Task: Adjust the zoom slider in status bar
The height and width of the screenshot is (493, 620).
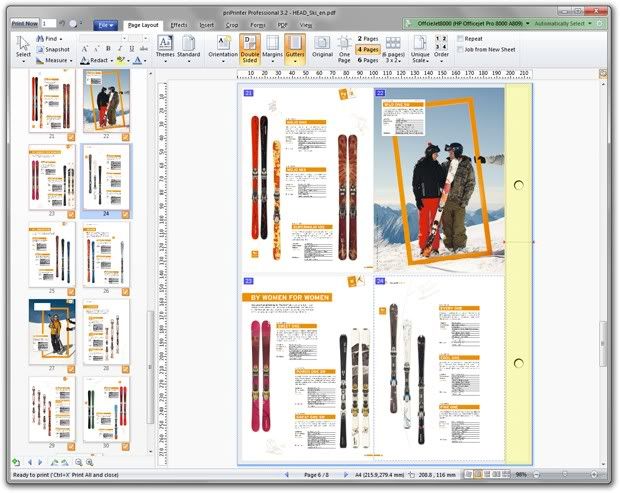Action: 565,474
